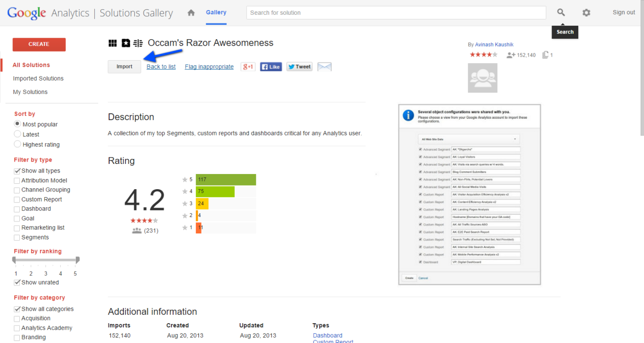Focus the Search for solution field
Viewport: 644px width, 343px height.
pyautogui.click(x=396, y=13)
